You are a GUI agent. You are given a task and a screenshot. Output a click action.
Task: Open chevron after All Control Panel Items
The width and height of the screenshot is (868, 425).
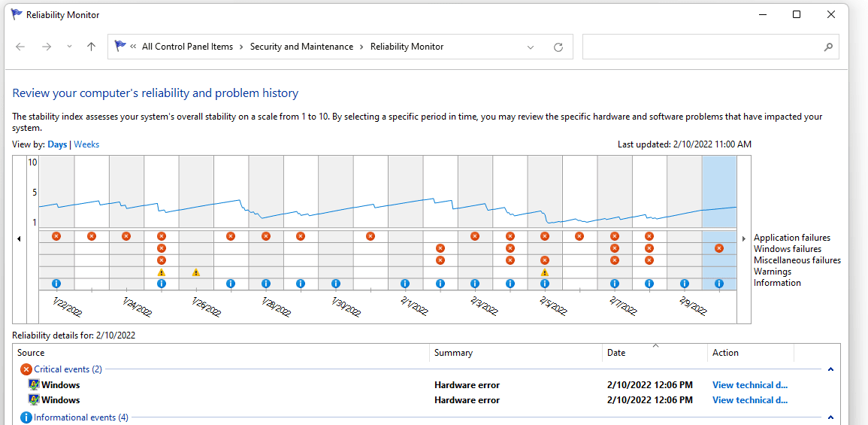coord(241,47)
